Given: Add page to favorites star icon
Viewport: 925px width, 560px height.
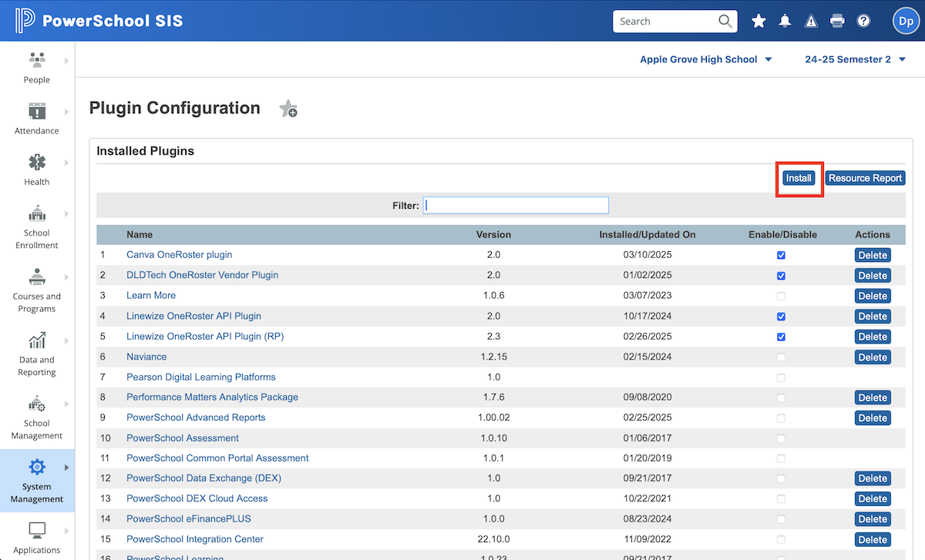Looking at the screenshot, I should click(x=288, y=109).
